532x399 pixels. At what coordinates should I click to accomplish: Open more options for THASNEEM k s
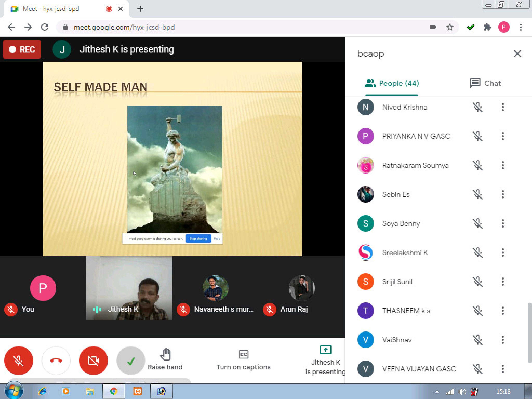503,311
